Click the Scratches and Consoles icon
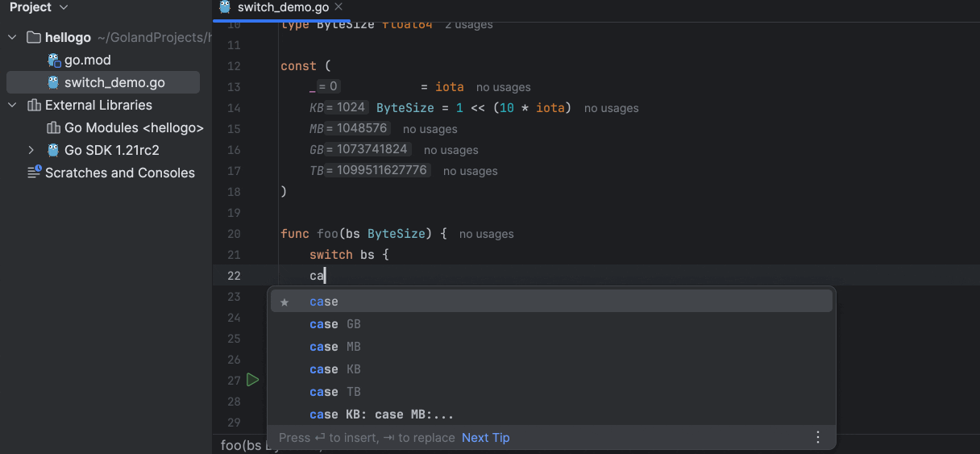 pos(34,173)
